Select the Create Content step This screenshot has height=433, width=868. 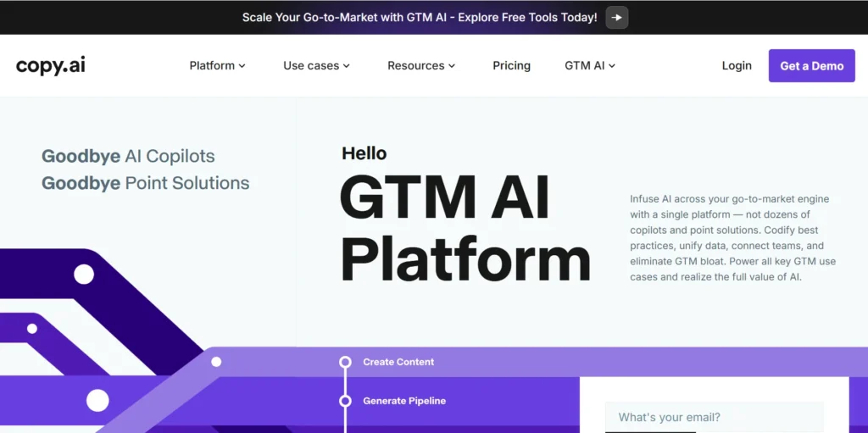point(398,362)
